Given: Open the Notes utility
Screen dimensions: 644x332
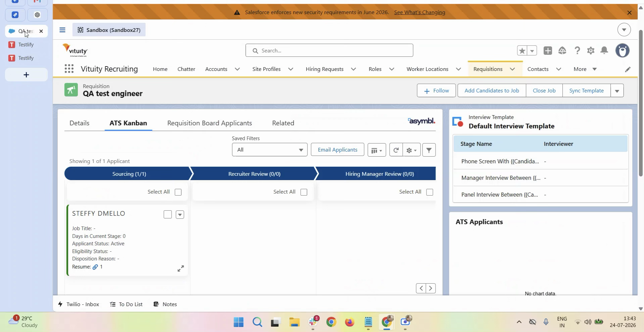Looking at the screenshot, I should [x=165, y=304].
